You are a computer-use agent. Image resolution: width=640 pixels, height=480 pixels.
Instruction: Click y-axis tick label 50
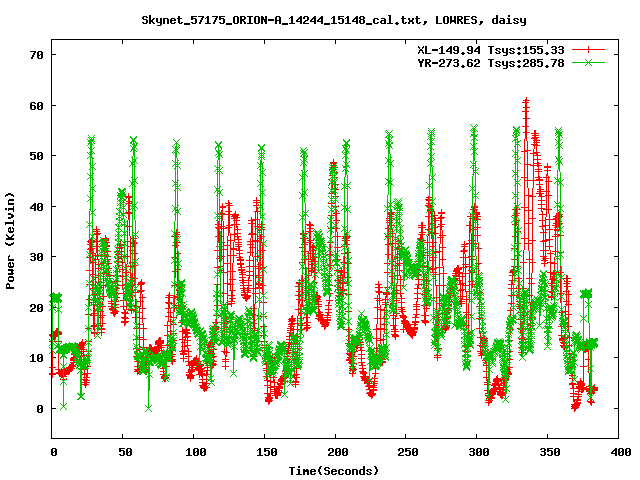[x=36, y=156]
